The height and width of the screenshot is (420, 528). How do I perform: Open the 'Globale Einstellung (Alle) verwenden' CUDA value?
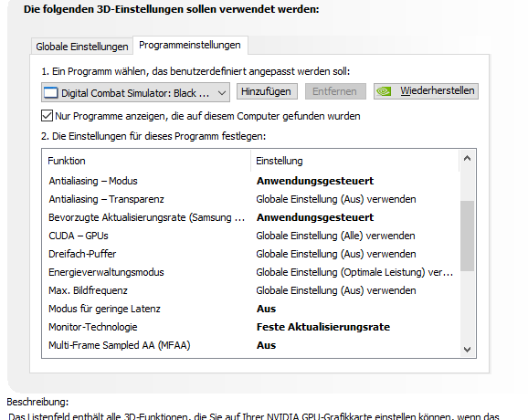pyautogui.click(x=335, y=236)
